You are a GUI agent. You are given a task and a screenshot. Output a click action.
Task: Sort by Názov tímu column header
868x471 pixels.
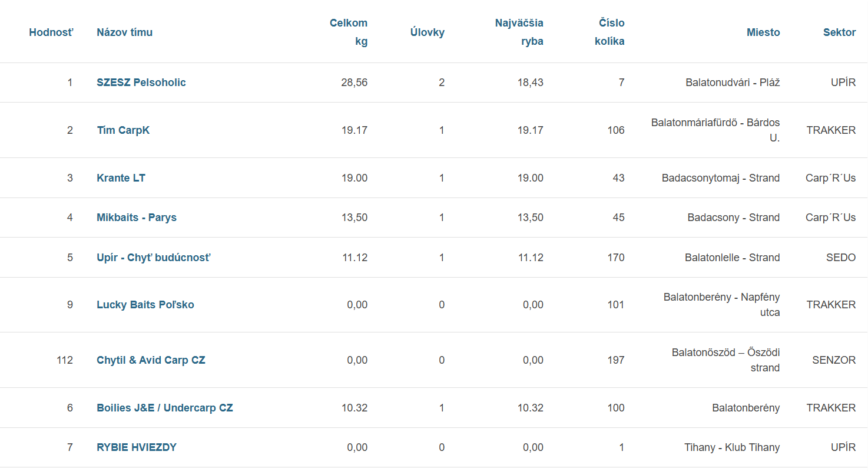pos(124,32)
